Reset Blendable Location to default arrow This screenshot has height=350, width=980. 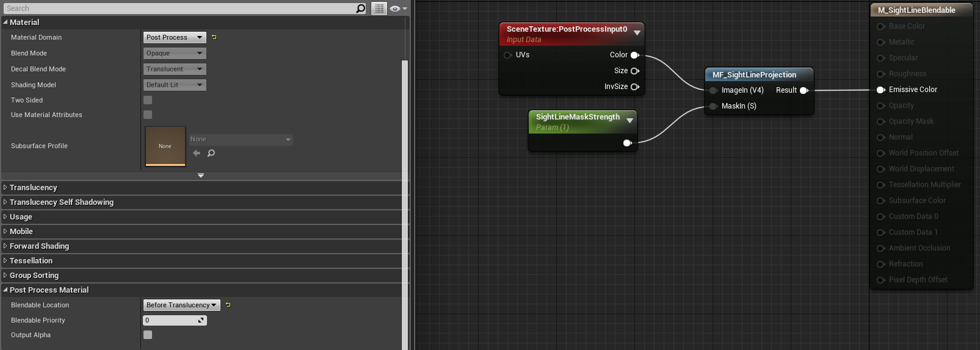pos(228,305)
